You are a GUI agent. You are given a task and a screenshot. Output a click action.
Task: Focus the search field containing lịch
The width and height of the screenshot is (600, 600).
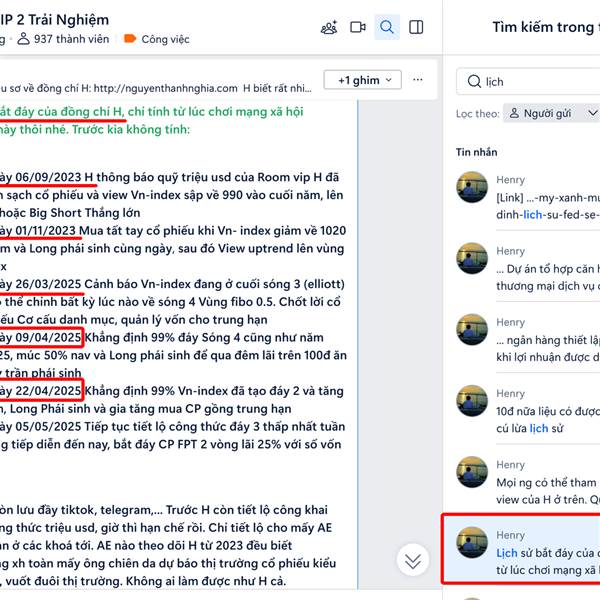(528, 82)
